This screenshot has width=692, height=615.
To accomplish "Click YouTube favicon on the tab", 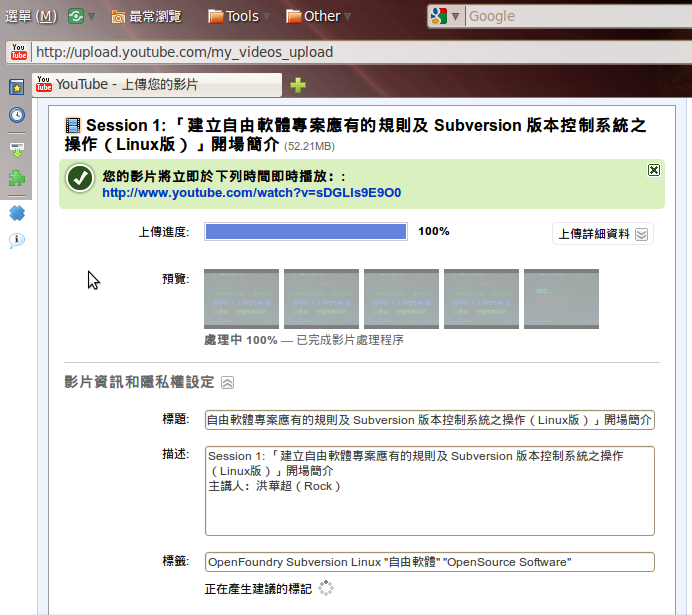I will coord(44,84).
